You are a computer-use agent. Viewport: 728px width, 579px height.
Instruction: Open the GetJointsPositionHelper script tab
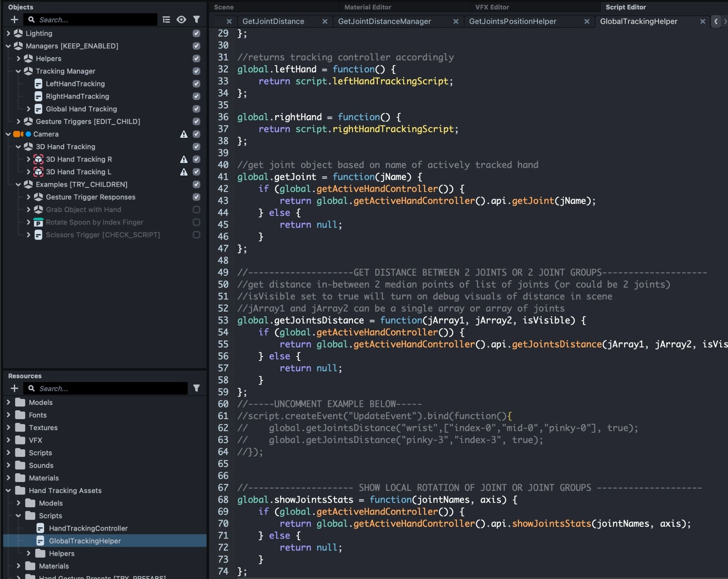[512, 21]
